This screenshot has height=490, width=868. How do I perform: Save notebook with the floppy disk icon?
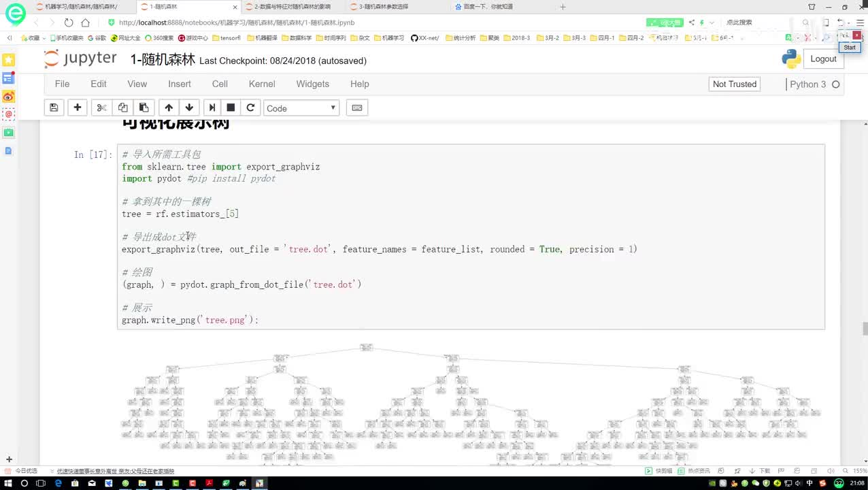click(54, 108)
